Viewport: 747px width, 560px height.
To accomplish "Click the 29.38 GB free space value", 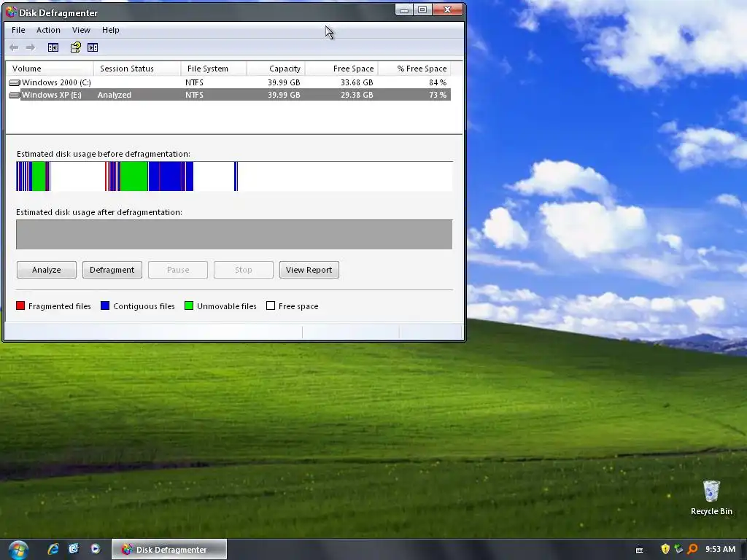I will coord(357,95).
